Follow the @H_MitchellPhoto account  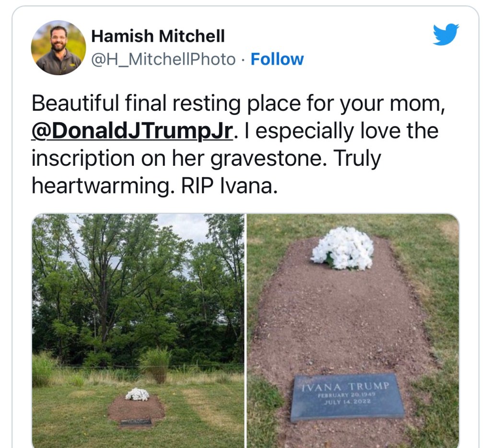(x=277, y=59)
